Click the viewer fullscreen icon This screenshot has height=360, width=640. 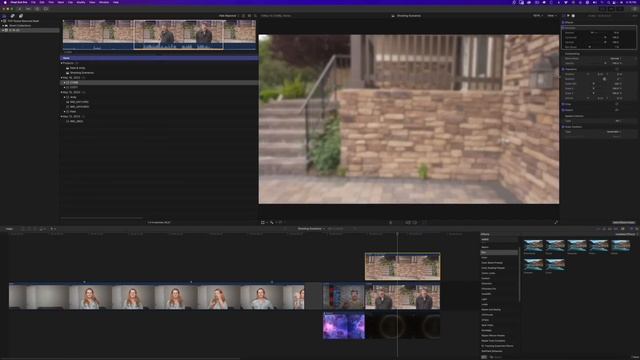pos(556,222)
